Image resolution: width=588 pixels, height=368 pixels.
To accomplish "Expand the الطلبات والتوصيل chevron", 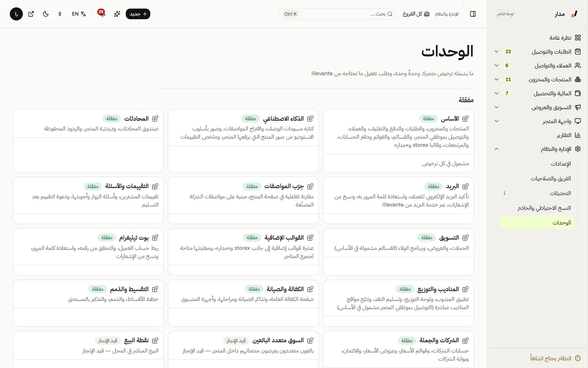I will [x=497, y=52].
